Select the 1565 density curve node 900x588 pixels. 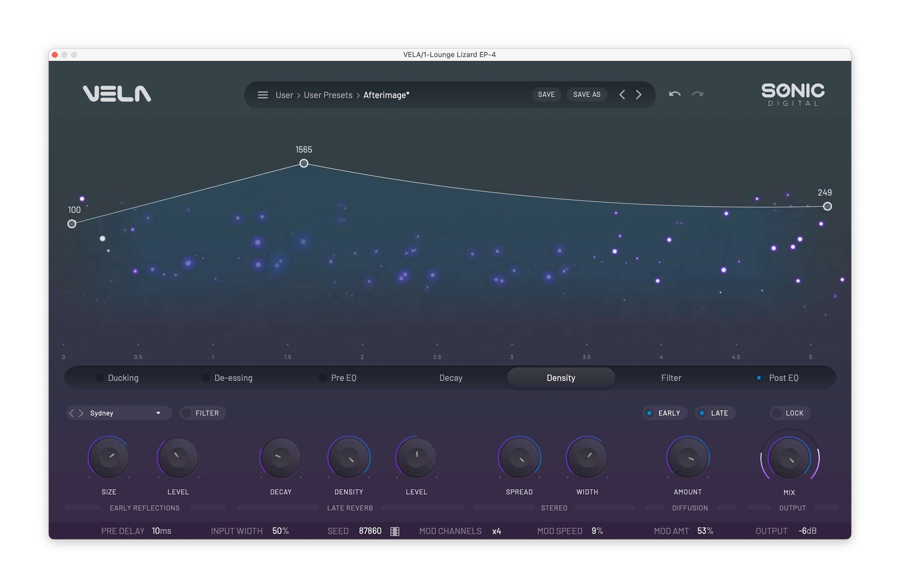pyautogui.click(x=304, y=164)
